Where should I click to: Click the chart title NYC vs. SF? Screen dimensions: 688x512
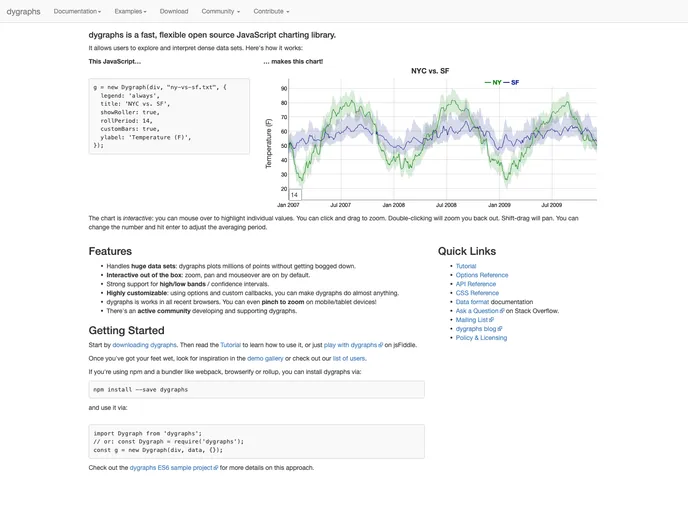pos(430,71)
